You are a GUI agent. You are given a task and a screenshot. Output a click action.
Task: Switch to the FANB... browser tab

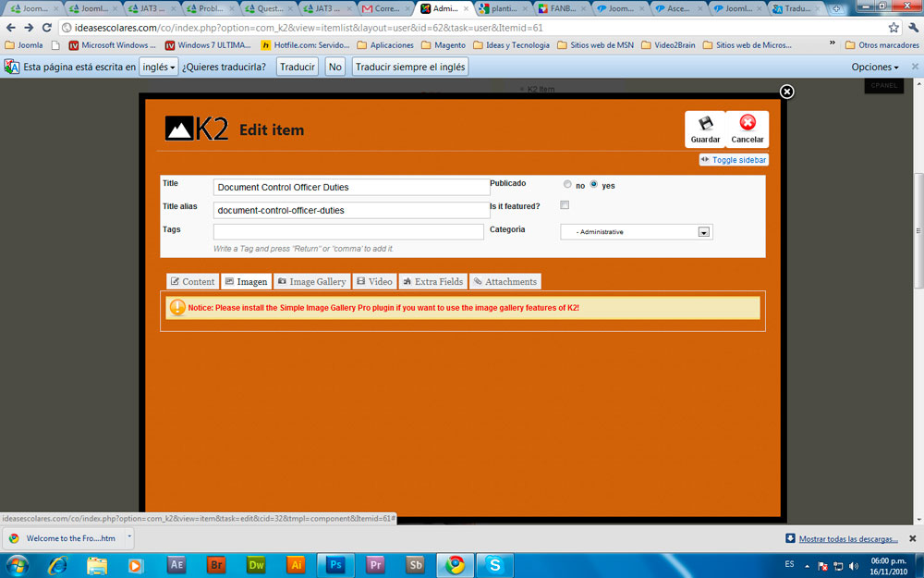coord(560,9)
